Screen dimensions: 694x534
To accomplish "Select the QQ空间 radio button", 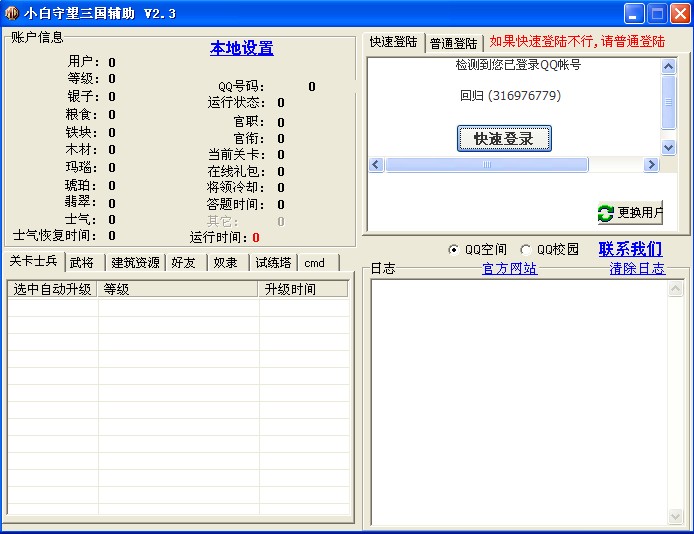I will (453, 250).
